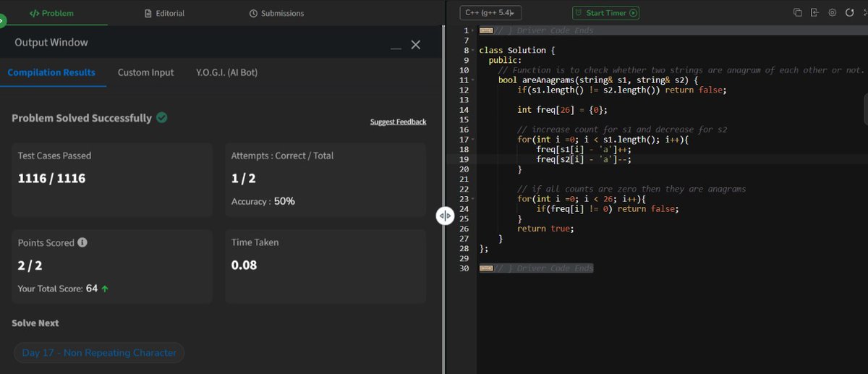
Task: Click the import code icon in editor toolbar
Action: (x=814, y=13)
